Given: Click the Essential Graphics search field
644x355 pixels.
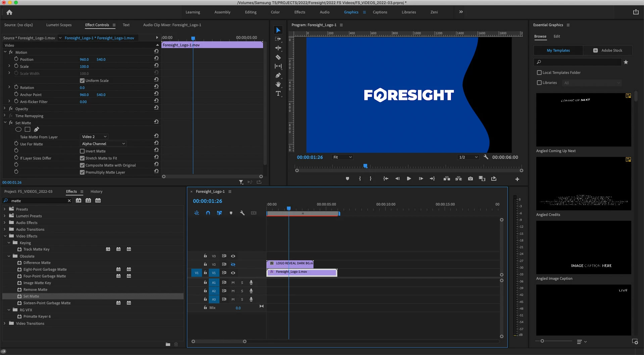Looking at the screenshot, I should click(578, 62).
